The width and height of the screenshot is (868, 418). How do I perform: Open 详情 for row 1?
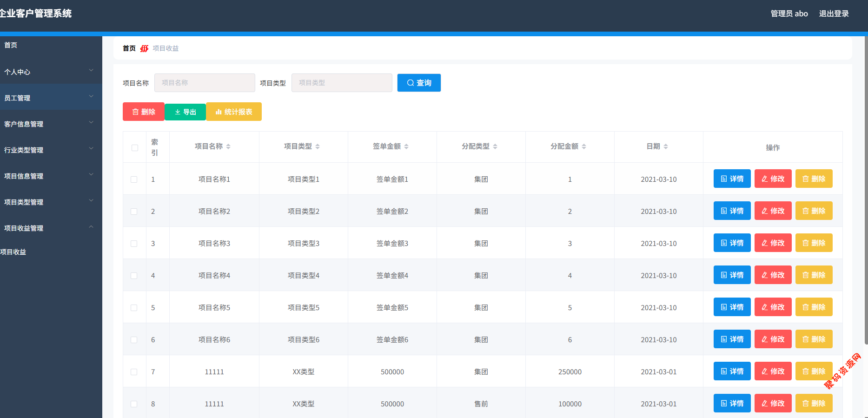pos(732,179)
